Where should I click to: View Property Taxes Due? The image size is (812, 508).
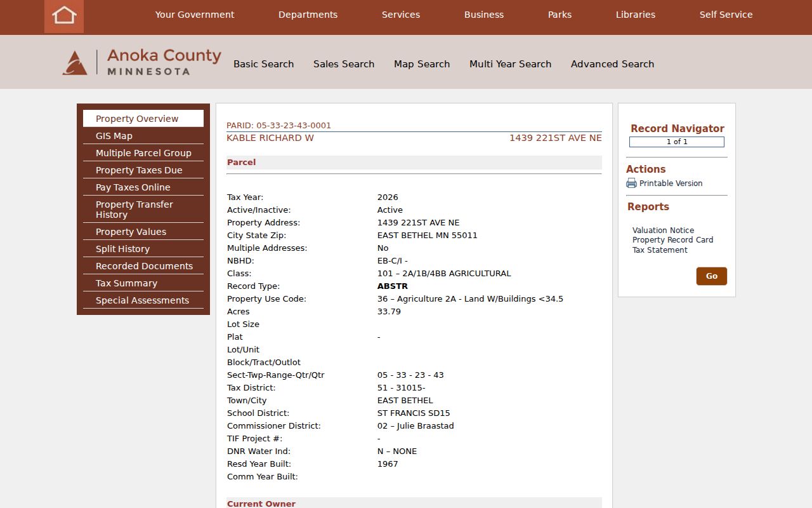[143, 170]
